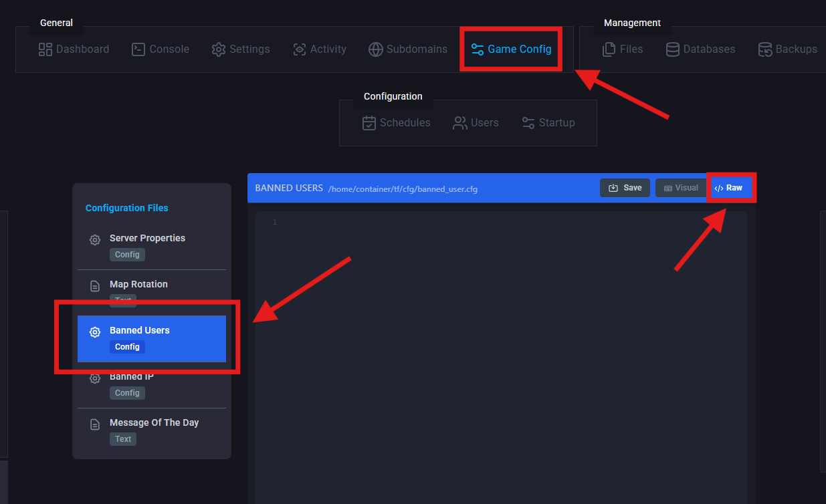This screenshot has height=504, width=826.
Task: Open the Subdomains page
Action: [407, 49]
